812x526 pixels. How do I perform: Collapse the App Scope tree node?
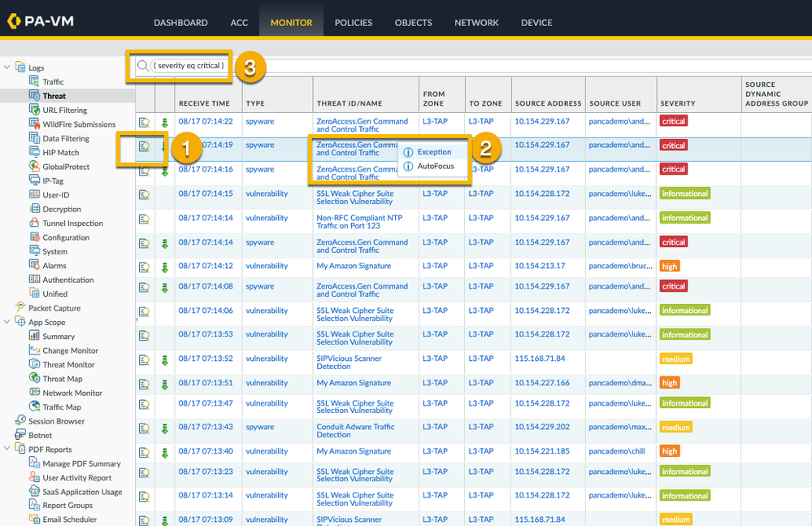point(7,322)
